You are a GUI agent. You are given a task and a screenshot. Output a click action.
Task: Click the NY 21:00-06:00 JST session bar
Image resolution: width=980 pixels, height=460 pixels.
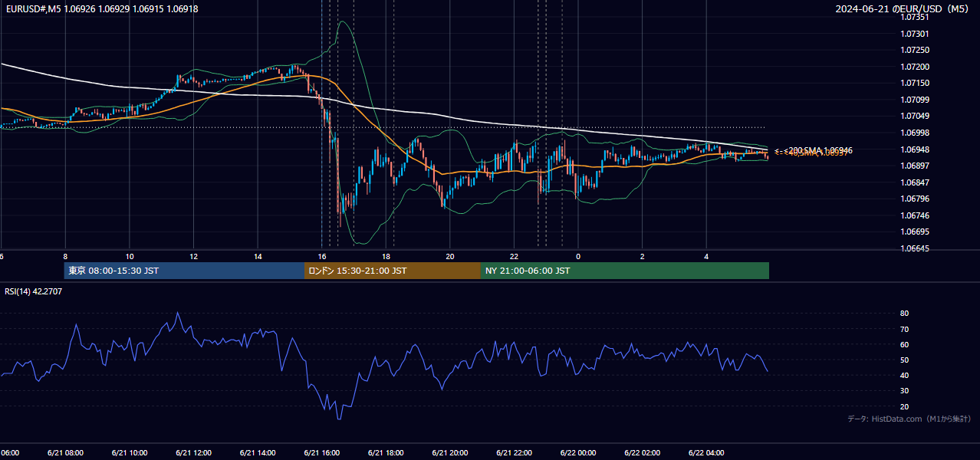pos(625,271)
